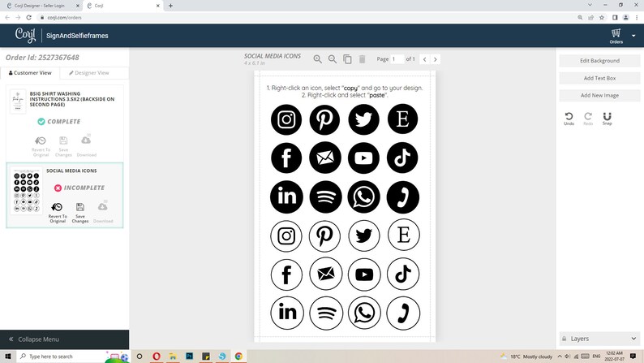Click the Corjl logo
The image size is (644, 363).
click(x=25, y=36)
